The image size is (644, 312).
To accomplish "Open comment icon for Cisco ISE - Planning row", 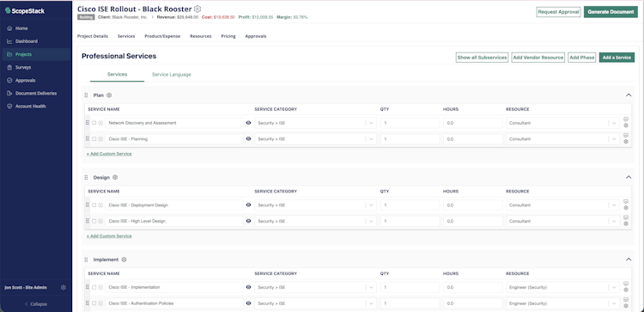I will tap(626, 135).
